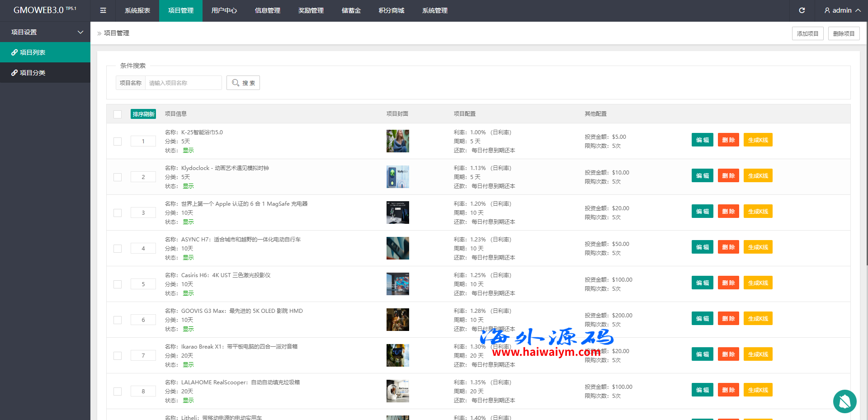Click the magnifier search button
Image resolution: width=868 pixels, height=420 pixels.
(243, 83)
